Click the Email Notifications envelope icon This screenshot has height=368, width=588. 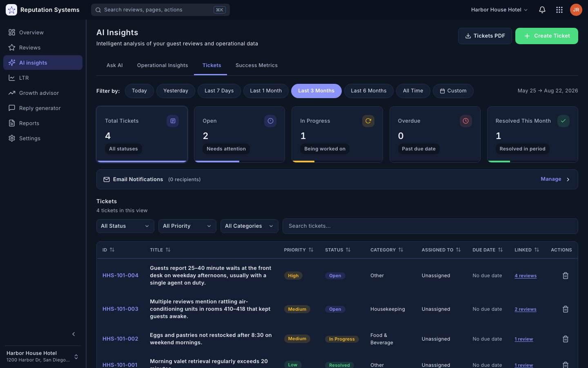point(107,180)
